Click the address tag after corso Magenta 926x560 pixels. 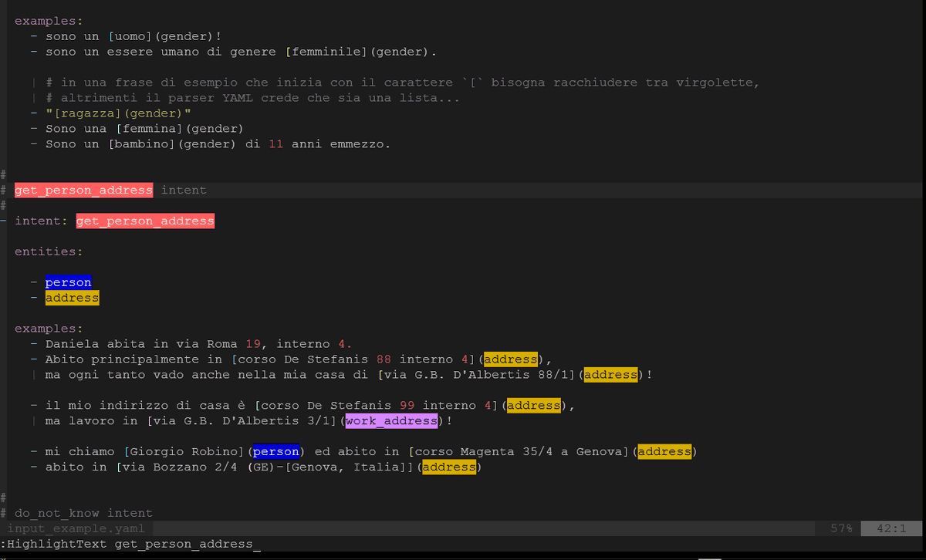(x=664, y=452)
